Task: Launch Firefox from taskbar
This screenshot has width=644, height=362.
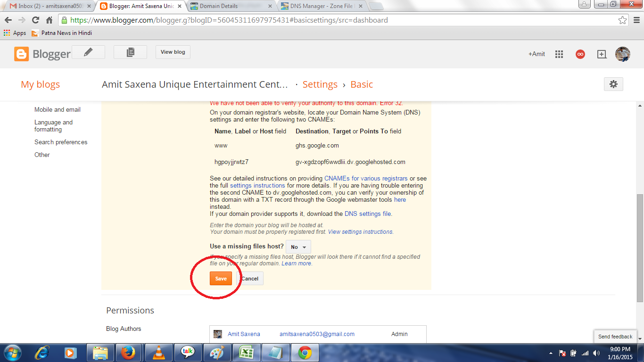Action: 128,353
